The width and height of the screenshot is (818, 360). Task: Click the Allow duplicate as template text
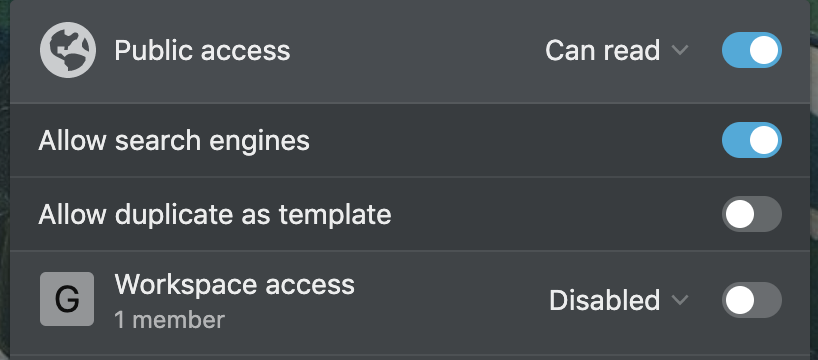click(x=214, y=214)
